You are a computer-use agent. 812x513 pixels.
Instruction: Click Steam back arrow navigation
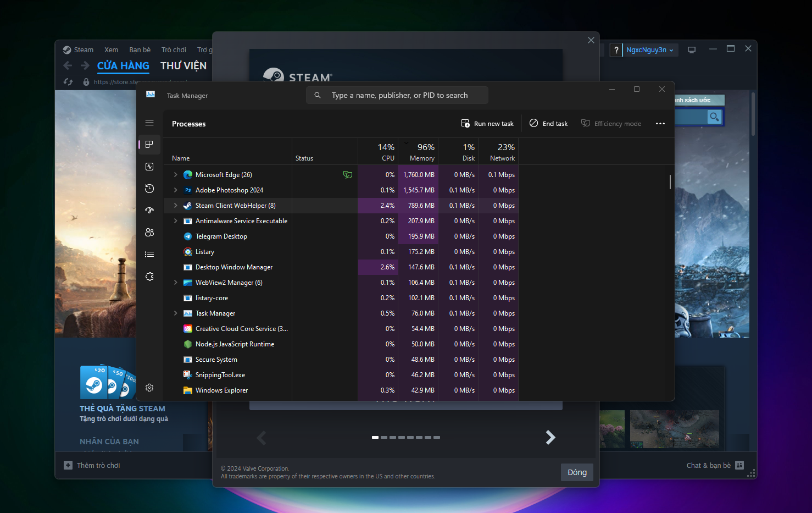(68, 65)
